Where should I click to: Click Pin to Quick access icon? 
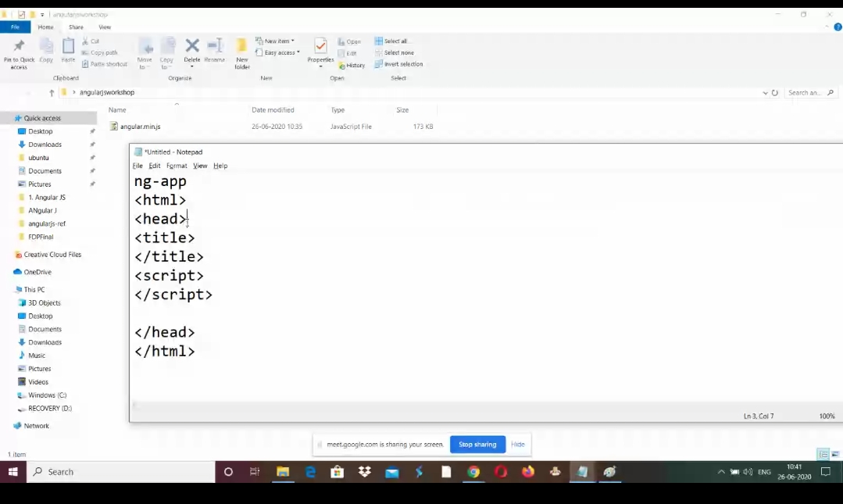click(19, 48)
